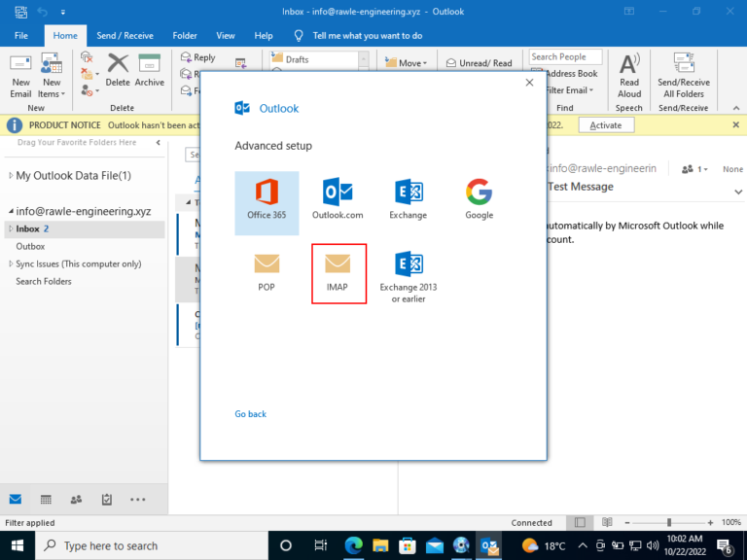
Task: Click the taskbar search box
Action: click(x=152, y=545)
